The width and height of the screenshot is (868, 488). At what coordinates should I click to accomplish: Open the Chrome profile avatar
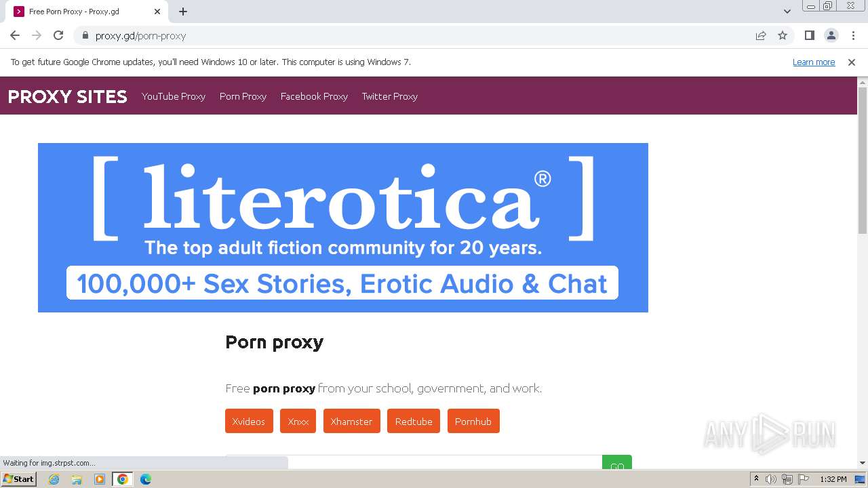pos(831,35)
